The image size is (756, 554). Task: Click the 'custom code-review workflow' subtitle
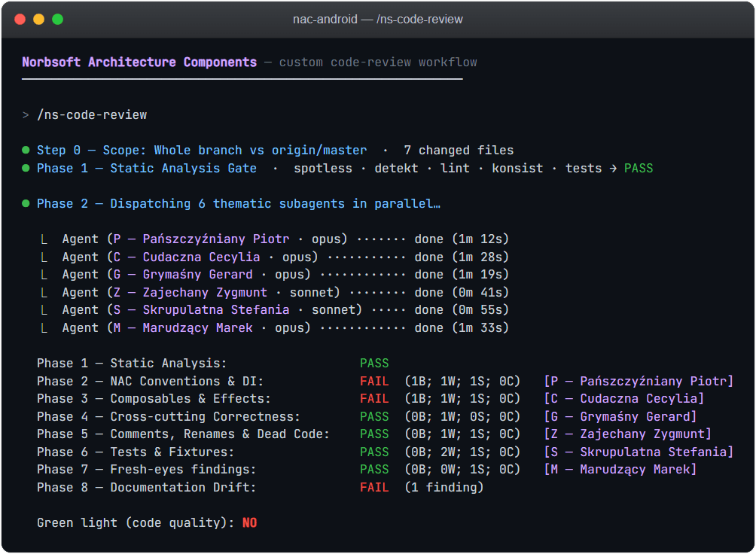(378, 62)
